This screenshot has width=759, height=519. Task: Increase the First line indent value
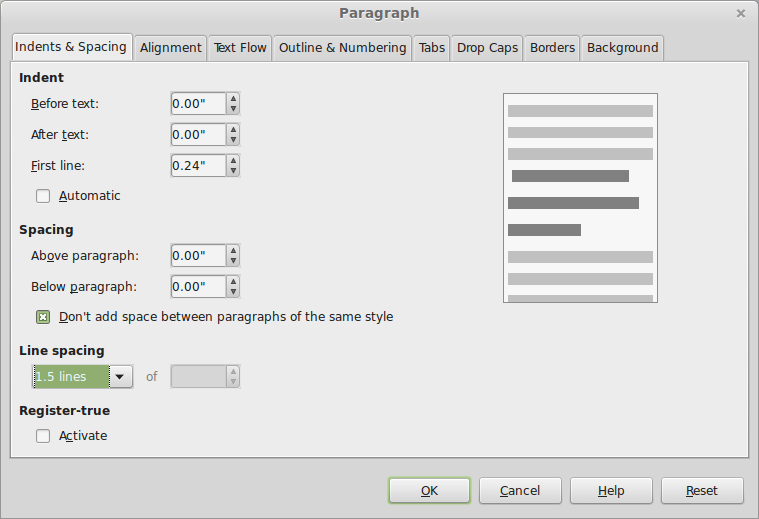[233, 160]
